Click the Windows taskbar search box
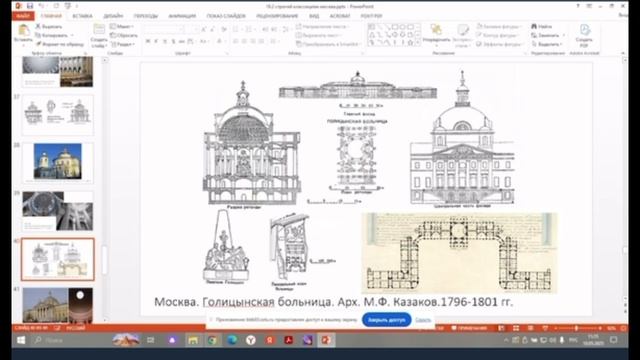640x360 pixels. point(70,340)
